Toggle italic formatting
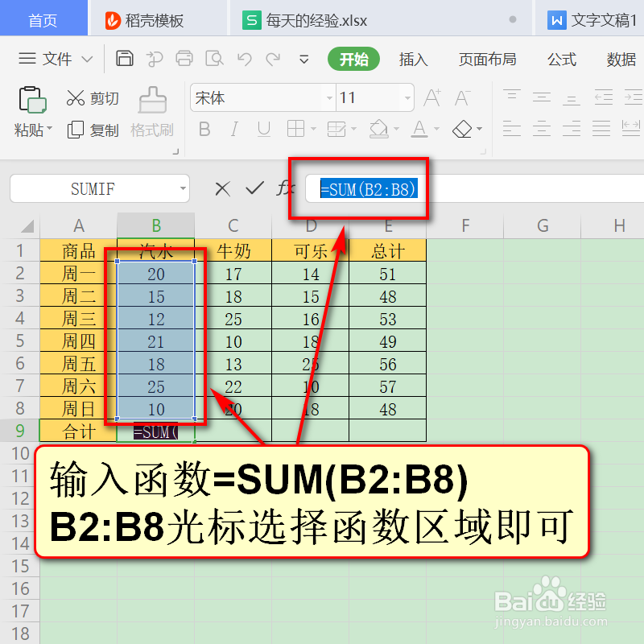The width and height of the screenshot is (644, 644). [233, 129]
